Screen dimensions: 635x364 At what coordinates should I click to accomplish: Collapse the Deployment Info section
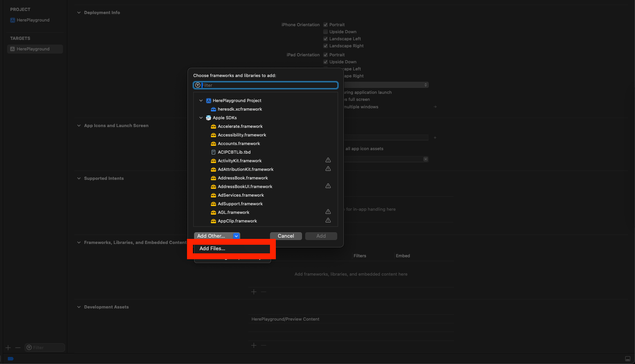click(79, 13)
